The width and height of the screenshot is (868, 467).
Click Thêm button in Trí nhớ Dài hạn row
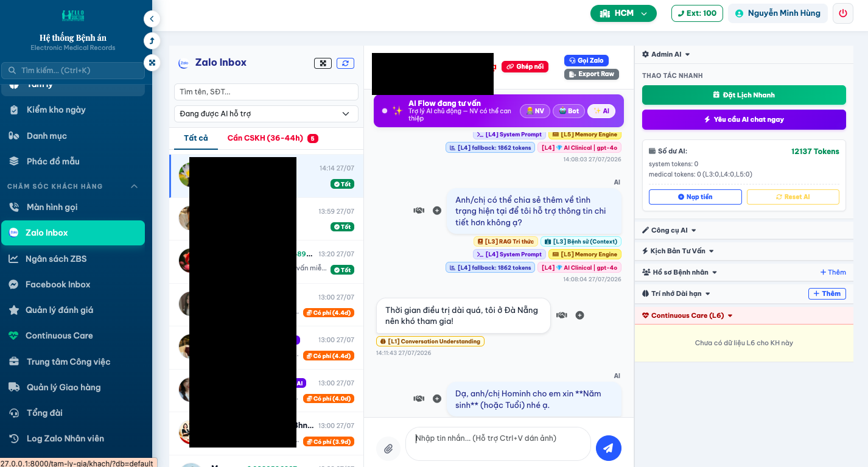pos(827,293)
